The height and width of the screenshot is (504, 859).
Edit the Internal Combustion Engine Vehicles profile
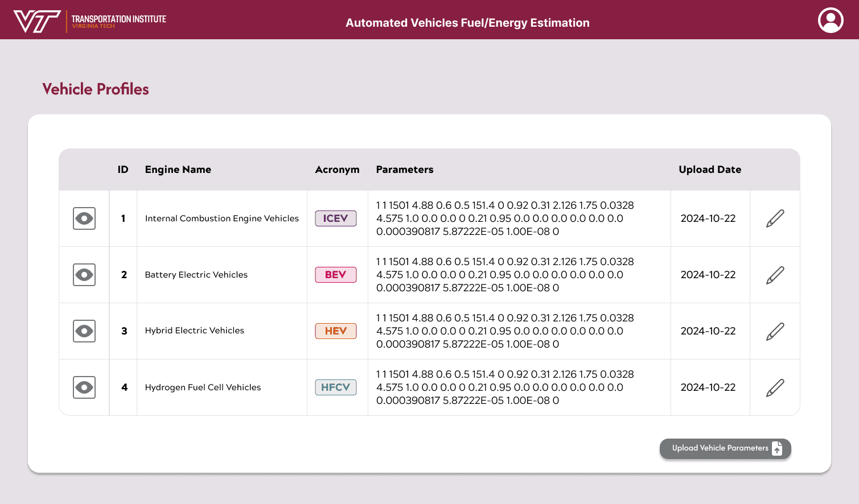point(774,218)
